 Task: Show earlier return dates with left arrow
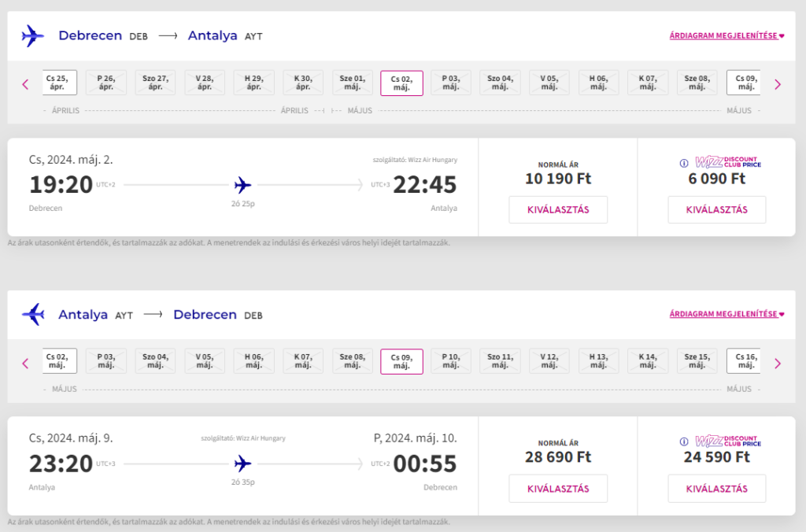click(x=25, y=364)
